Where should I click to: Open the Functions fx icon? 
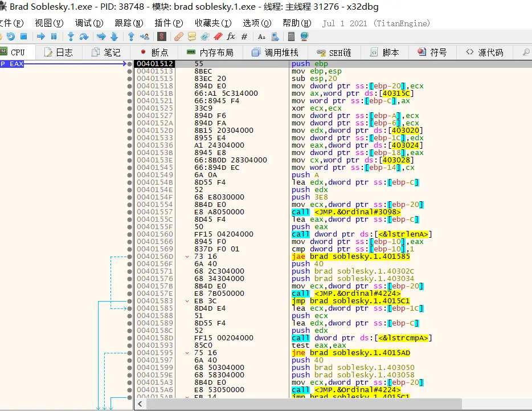(x=231, y=36)
